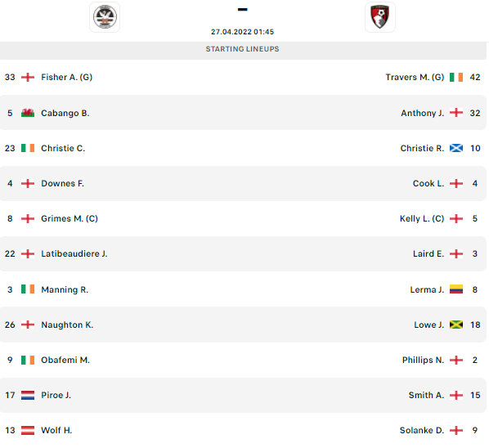489x448 pixels.
Task: Click the Scotland flag beside Christie R.
Action: tap(456, 148)
